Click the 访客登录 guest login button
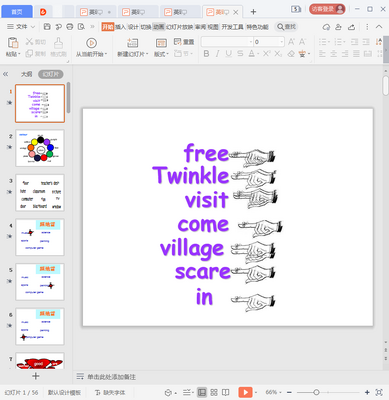Image resolution: width=389 pixels, height=400 pixels. pos(327,9)
